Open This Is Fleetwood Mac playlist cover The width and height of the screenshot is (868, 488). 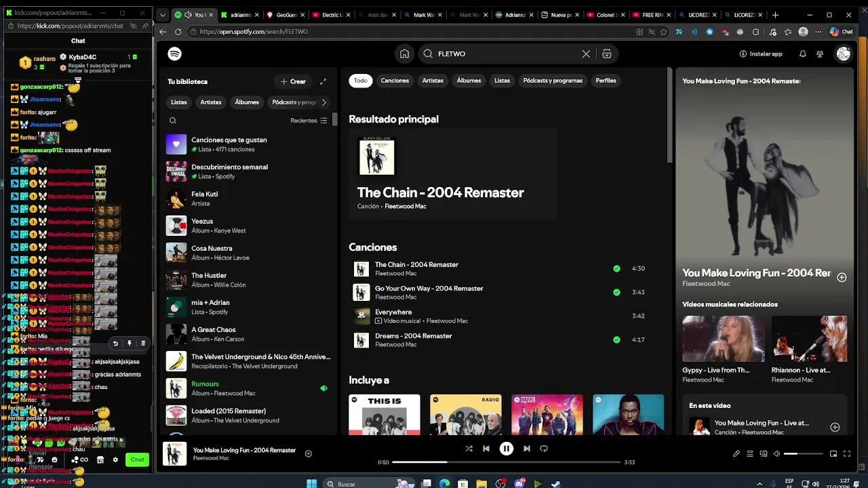(x=384, y=414)
